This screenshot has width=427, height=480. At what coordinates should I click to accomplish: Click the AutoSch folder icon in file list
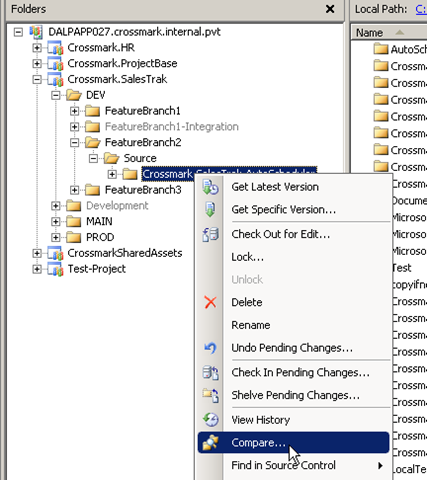point(381,49)
